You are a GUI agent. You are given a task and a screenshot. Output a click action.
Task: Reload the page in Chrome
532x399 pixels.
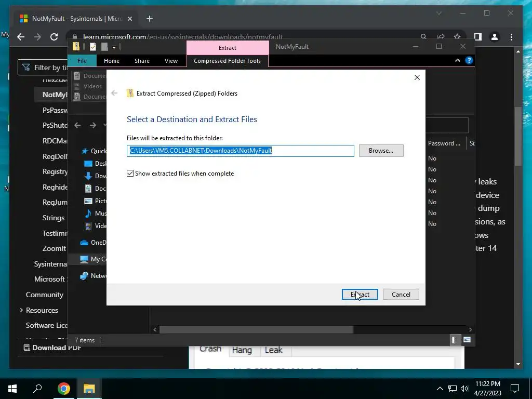click(54, 37)
